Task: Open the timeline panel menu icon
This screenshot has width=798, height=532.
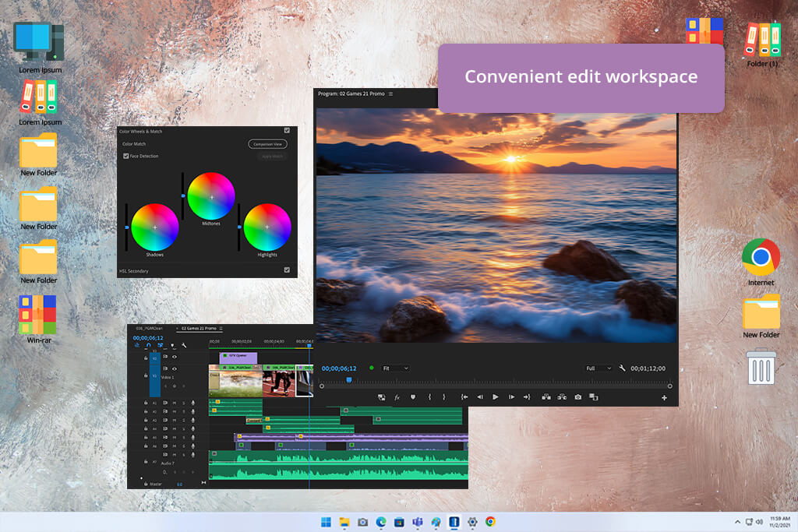Action: 221,329
